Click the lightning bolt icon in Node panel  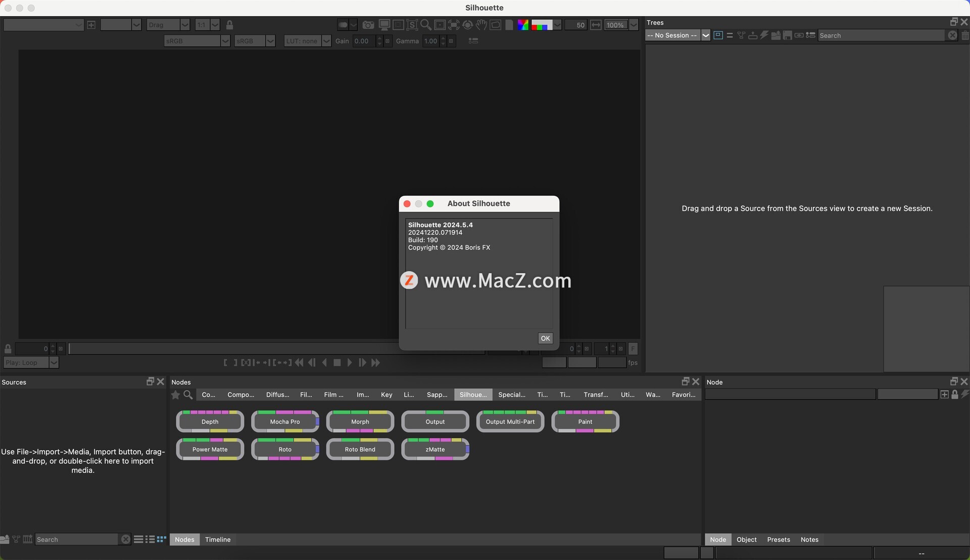pos(965,394)
